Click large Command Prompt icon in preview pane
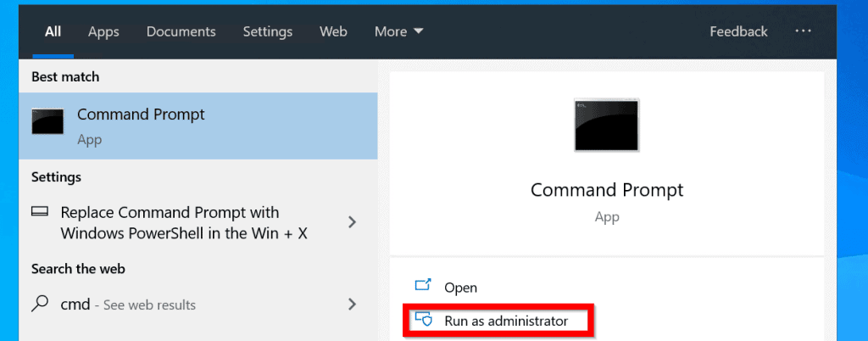The height and width of the screenshot is (341, 868). pyautogui.click(x=607, y=125)
